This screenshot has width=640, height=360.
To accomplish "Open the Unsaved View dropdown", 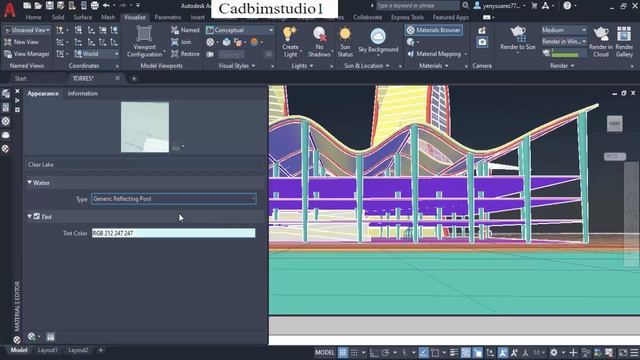I will point(27,30).
